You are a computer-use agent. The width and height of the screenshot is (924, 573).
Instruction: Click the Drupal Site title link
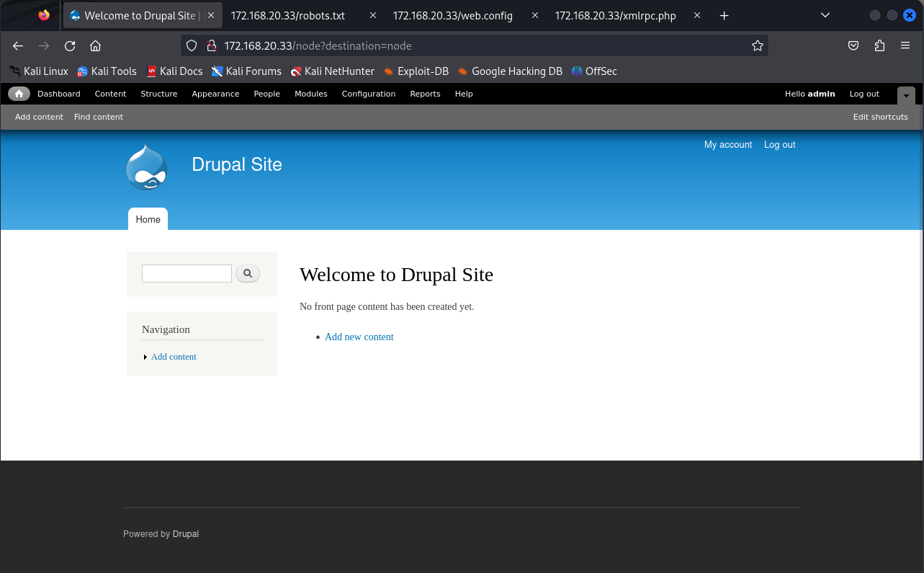(x=237, y=164)
